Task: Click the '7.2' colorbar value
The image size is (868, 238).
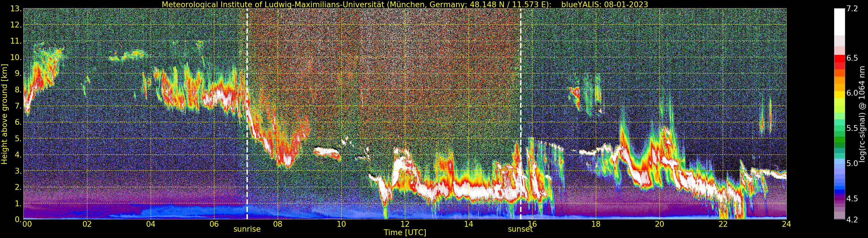Action: point(852,9)
